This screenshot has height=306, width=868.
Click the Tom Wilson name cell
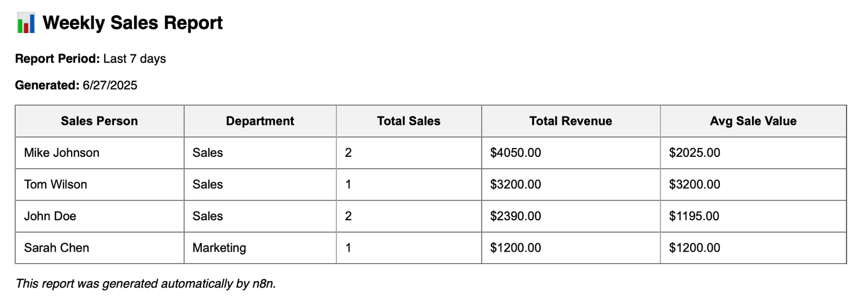point(99,184)
